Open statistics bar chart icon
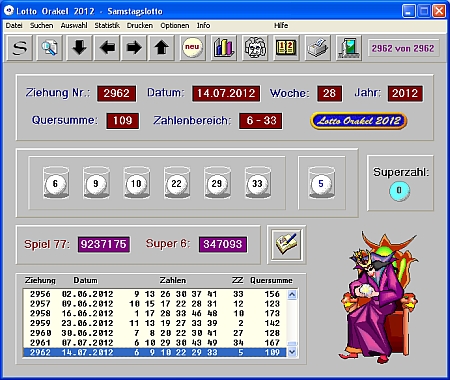The image size is (450, 380). point(224,48)
